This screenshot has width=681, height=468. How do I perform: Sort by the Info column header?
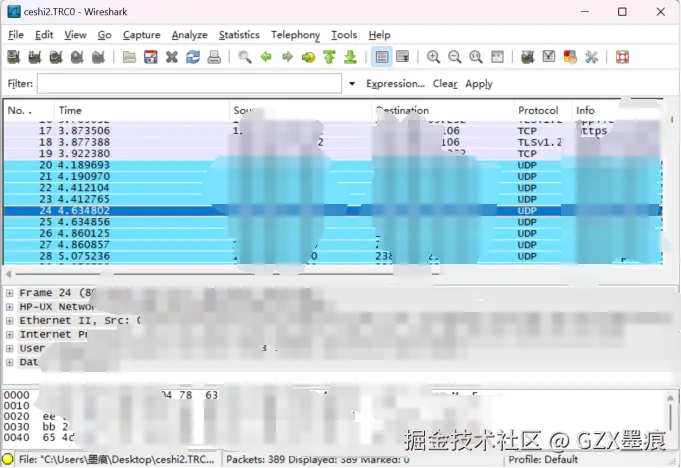pos(617,111)
